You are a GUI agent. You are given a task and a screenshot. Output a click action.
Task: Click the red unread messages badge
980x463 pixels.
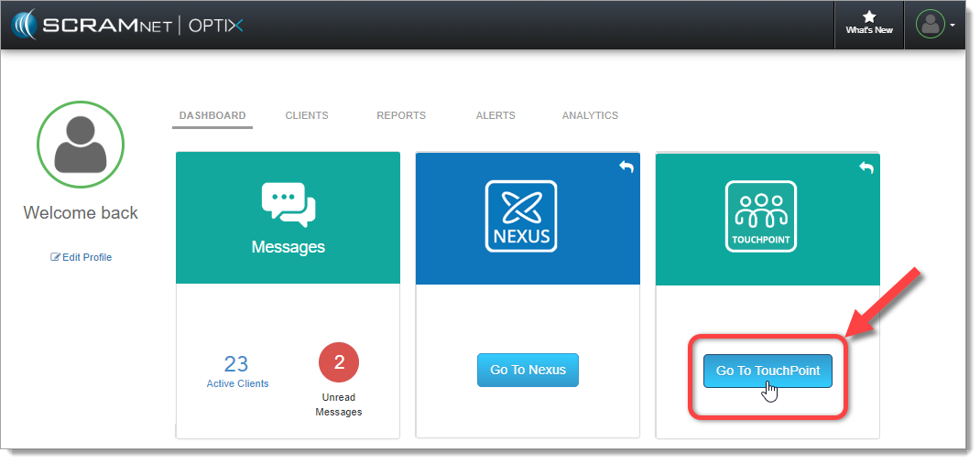(339, 363)
